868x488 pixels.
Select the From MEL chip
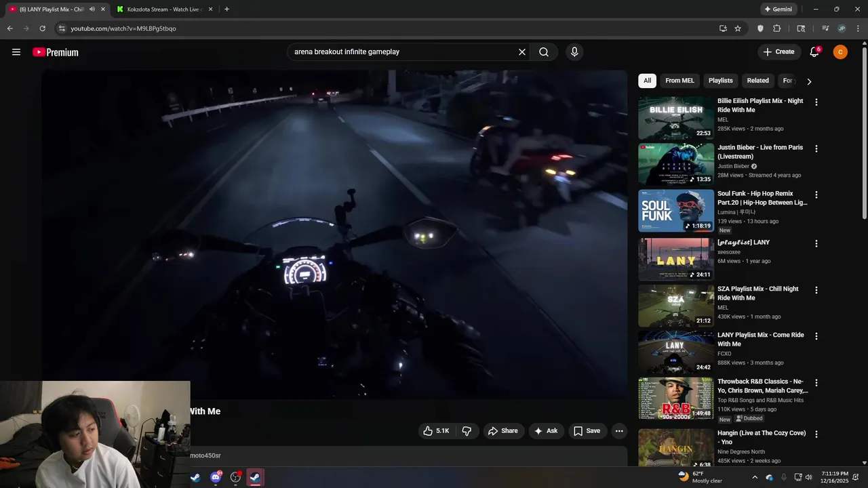(679, 81)
